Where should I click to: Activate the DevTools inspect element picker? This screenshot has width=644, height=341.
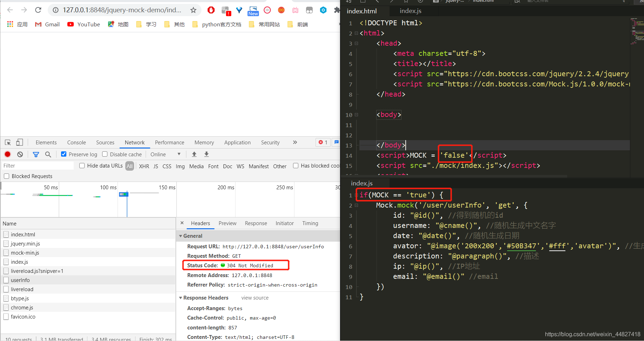point(8,142)
